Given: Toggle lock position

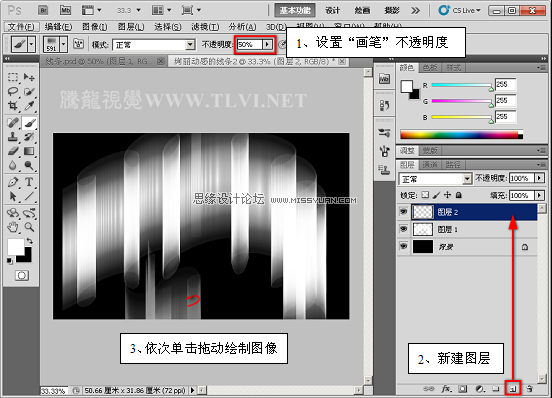Looking at the screenshot, I should tap(447, 195).
